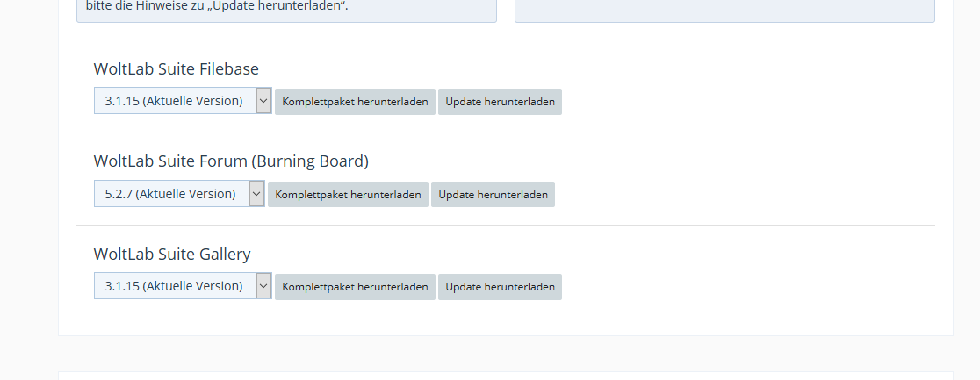The image size is (980, 380).
Task: Click the chevron arrow on Gallery version selector
Action: pyautogui.click(x=263, y=286)
